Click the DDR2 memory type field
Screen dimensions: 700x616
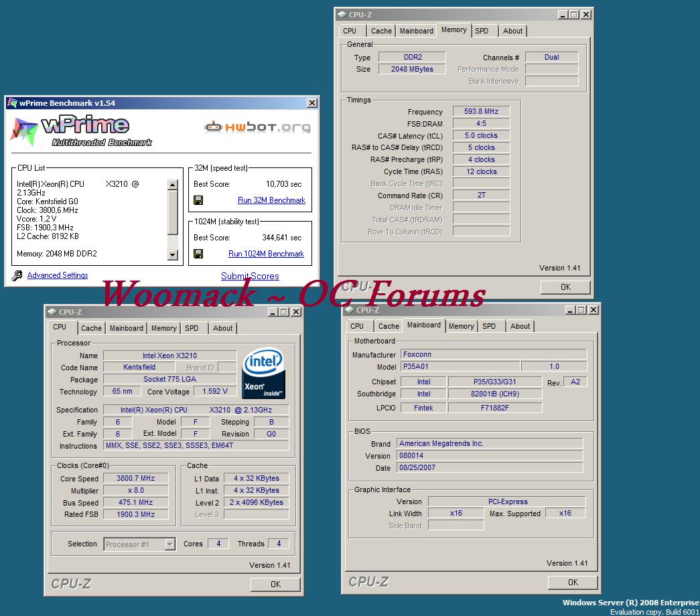pyautogui.click(x=412, y=57)
